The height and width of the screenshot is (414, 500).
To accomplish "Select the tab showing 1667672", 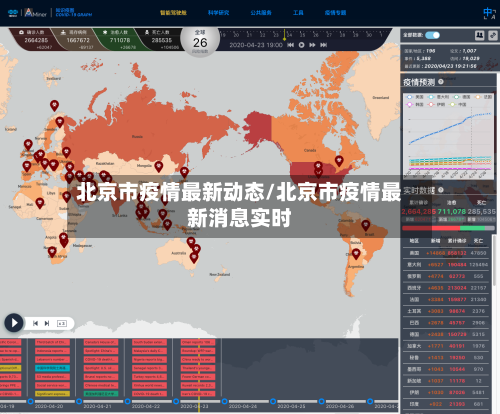I will [x=77, y=39].
